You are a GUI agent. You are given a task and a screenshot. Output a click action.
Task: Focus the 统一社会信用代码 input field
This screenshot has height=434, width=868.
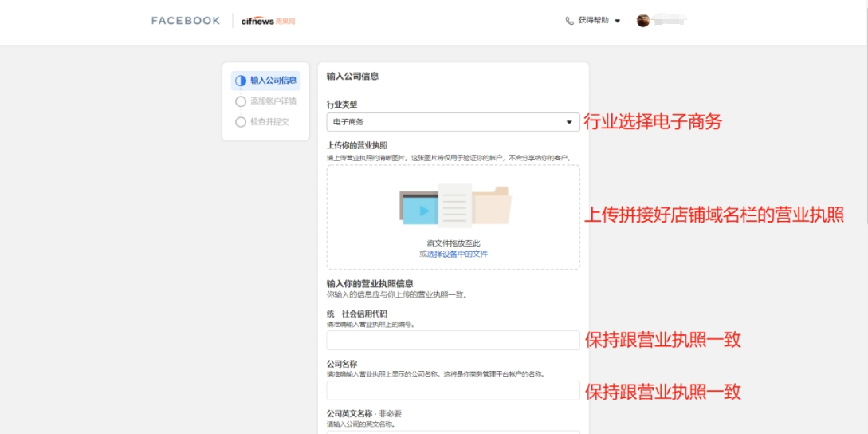[453, 341]
